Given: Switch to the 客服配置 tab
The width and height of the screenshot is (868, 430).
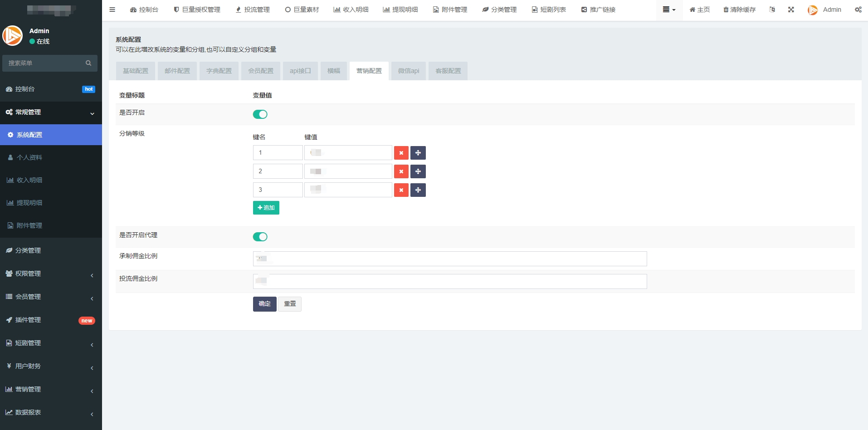Looking at the screenshot, I should 448,71.
